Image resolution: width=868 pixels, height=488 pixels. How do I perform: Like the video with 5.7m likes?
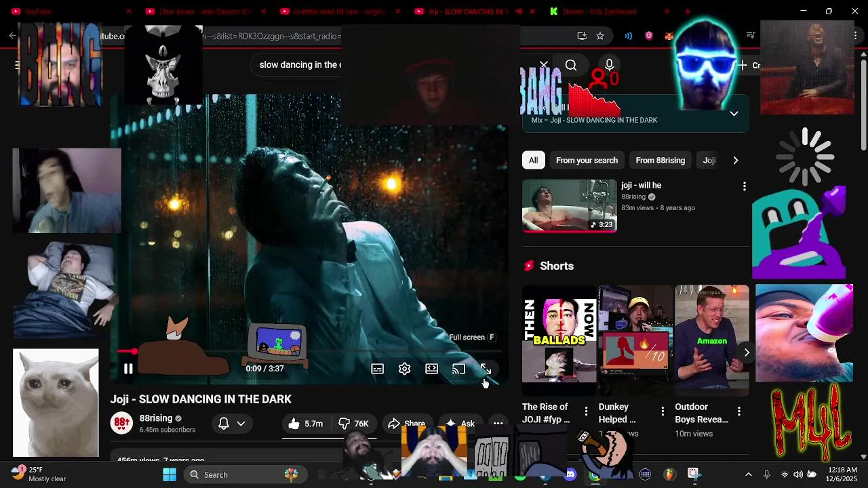point(306,424)
